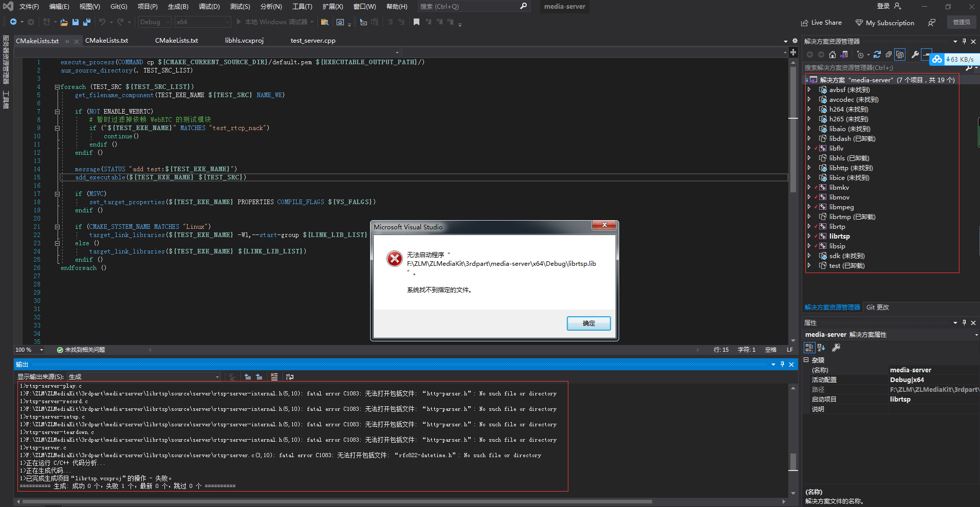Expand the avbsf project node
Screen dimensions: 980x507
pyautogui.click(x=809, y=89)
